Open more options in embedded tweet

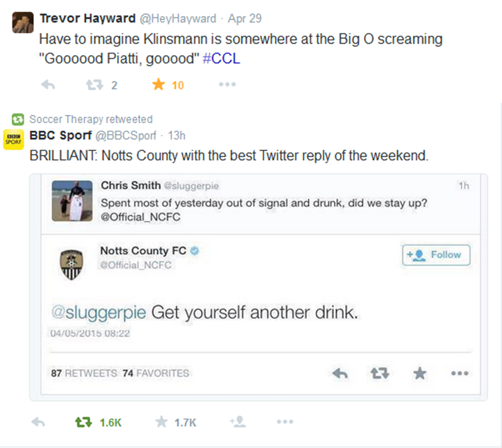460,373
